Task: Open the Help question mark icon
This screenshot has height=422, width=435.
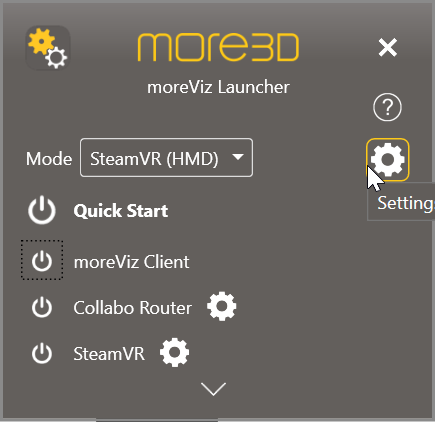Action: point(387,107)
